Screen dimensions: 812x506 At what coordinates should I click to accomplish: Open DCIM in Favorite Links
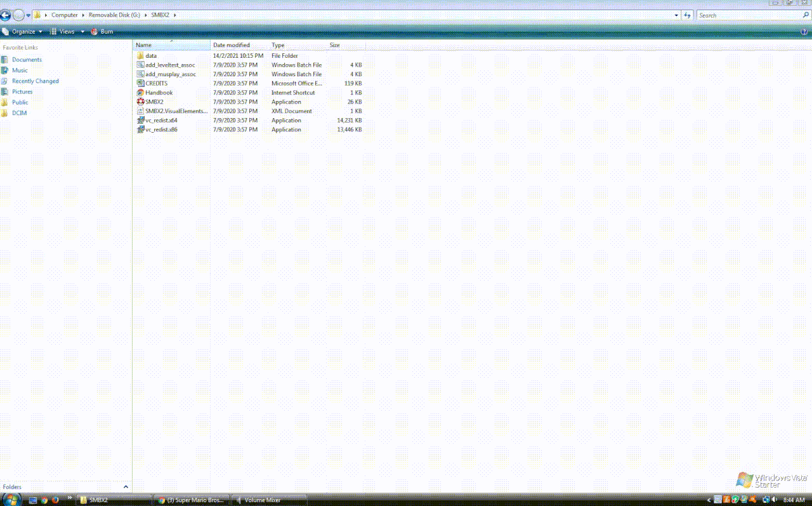(19, 113)
